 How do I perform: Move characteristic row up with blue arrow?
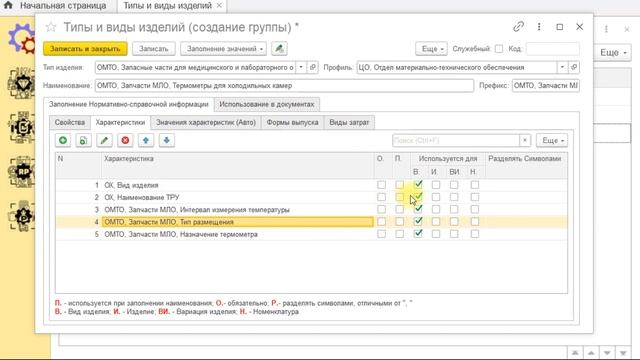pyautogui.click(x=146, y=140)
